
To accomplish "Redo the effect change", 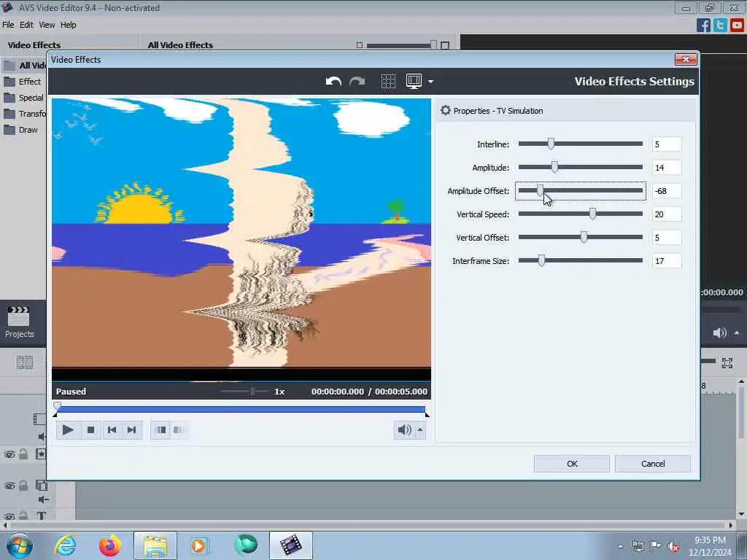I will [357, 82].
